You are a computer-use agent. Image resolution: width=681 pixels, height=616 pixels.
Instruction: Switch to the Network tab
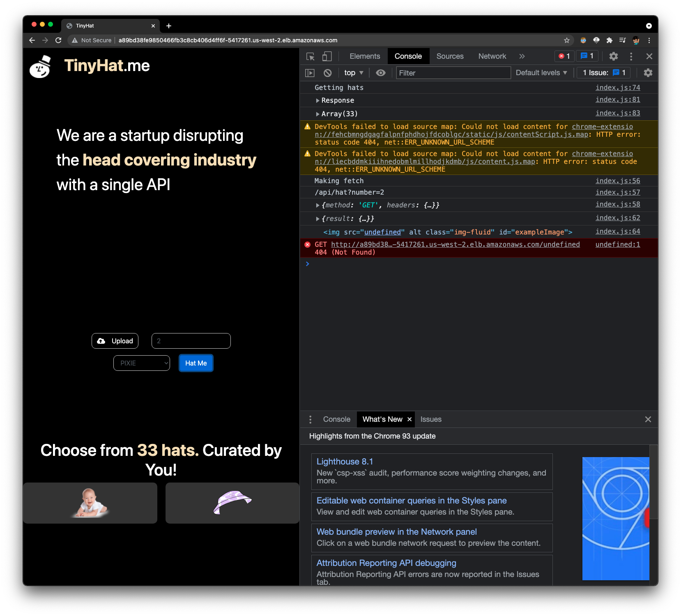[x=492, y=56]
